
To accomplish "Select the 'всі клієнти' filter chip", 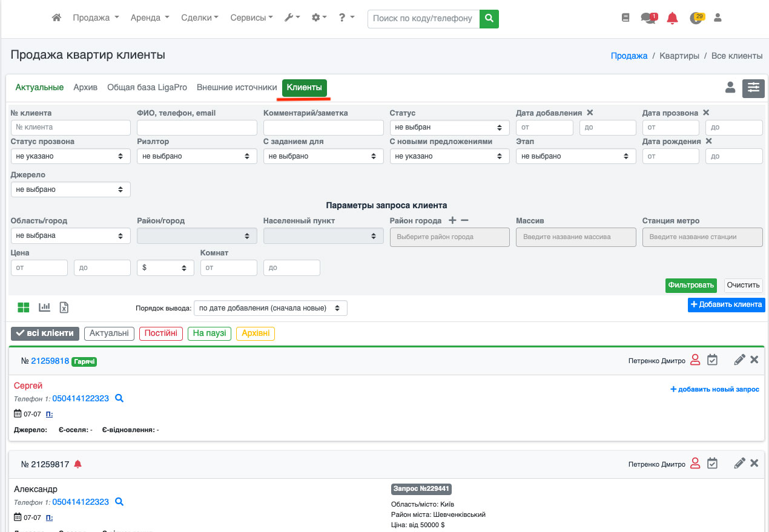I will pyautogui.click(x=45, y=333).
